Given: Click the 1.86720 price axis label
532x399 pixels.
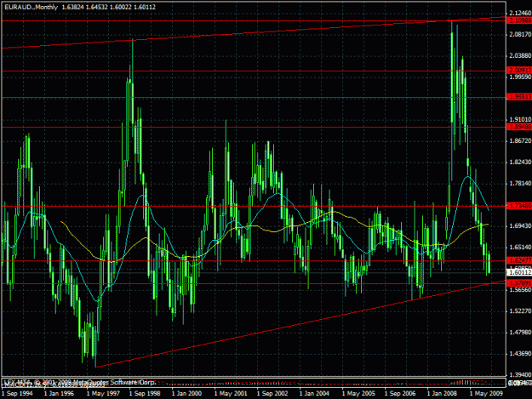Looking at the screenshot, I should [x=520, y=141].
